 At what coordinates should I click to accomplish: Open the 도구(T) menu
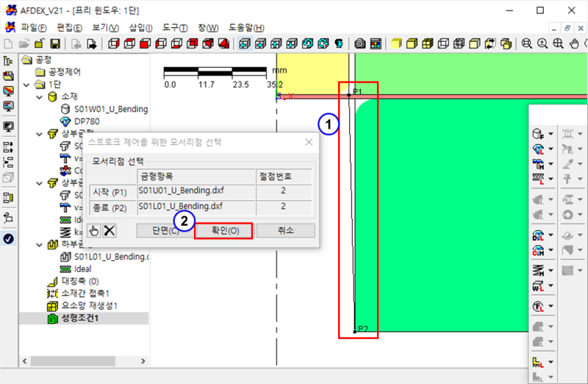[173, 27]
